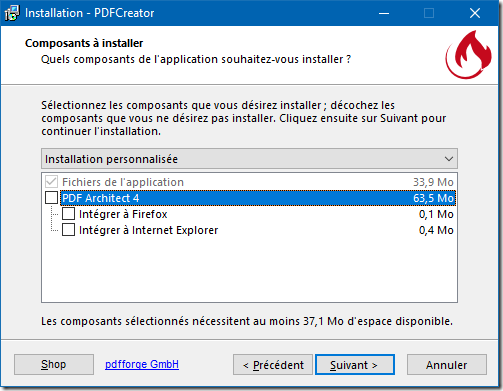Select the Intégrer à Internet Explorer label
Image resolution: width=503 pixels, height=391 pixels.
click(148, 230)
